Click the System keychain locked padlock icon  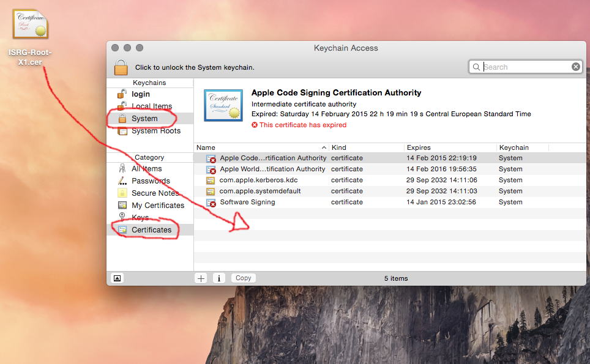[122, 118]
